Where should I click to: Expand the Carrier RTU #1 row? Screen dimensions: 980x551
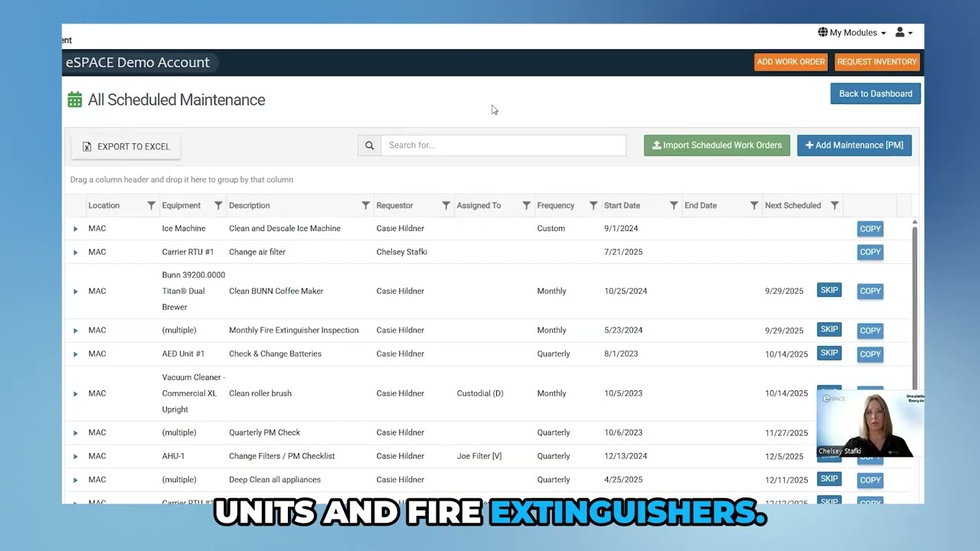tap(75, 252)
